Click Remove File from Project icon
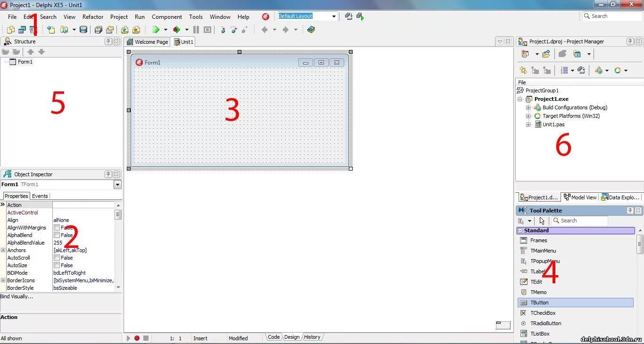This screenshot has height=344, width=644. pyautogui.click(x=136, y=30)
